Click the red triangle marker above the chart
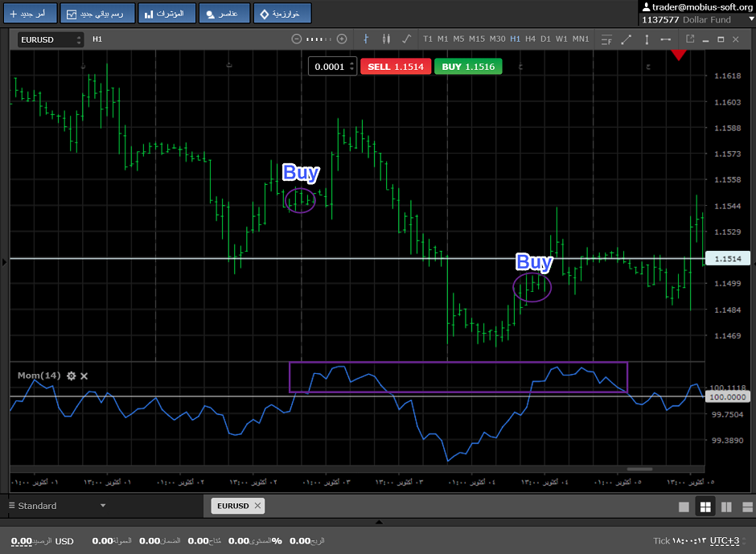Viewport: 756px width, 554px height. pyautogui.click(x=679, y=55)
